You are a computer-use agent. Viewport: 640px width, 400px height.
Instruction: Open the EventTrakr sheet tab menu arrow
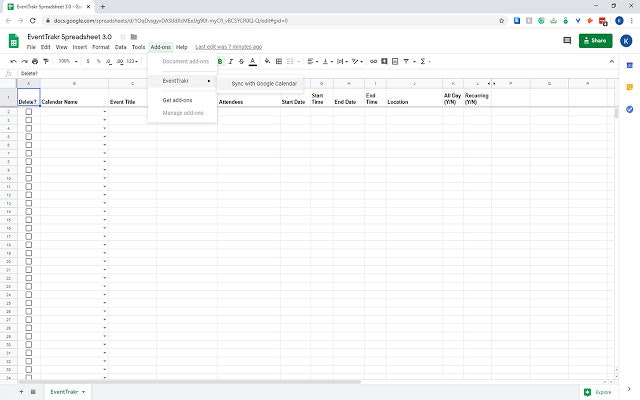point(84,392)
